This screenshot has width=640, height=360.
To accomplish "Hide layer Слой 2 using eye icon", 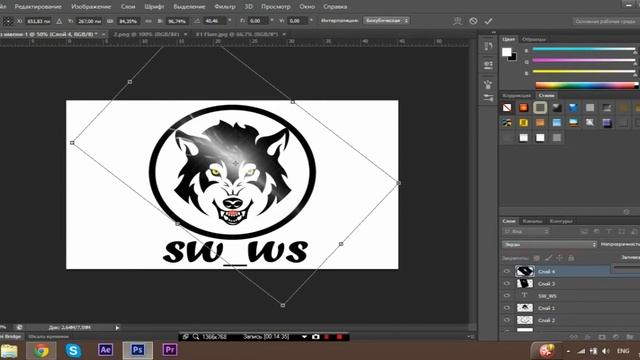I will [x=507, y=320].
